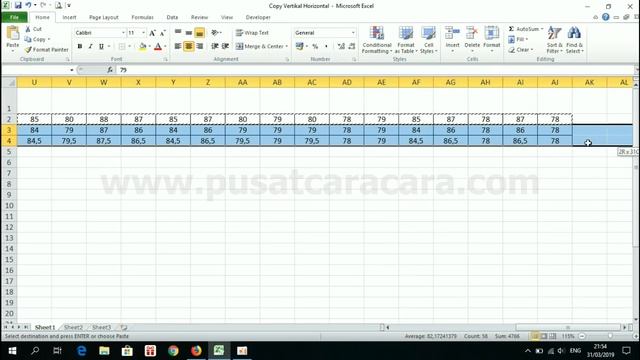The width and height of the screenshot is (640, 360).
Task: Click the Fill button in Editing
Action: (518, 39)
